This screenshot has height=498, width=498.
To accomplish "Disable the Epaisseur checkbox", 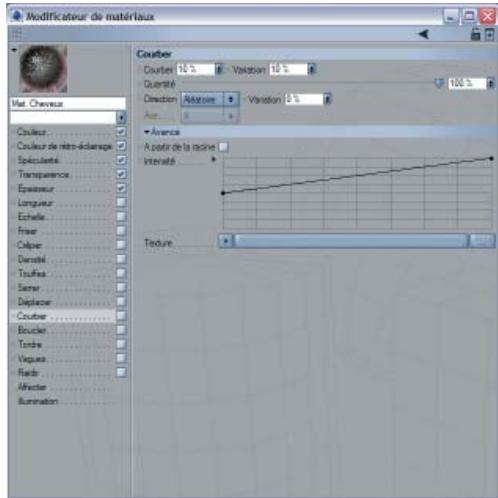I will pyautogui.click(x=121, y=188).
